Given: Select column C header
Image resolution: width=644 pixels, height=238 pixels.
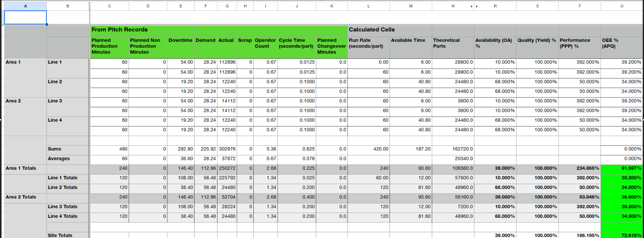Looking at the screenshot, I should tap(109, 6).
